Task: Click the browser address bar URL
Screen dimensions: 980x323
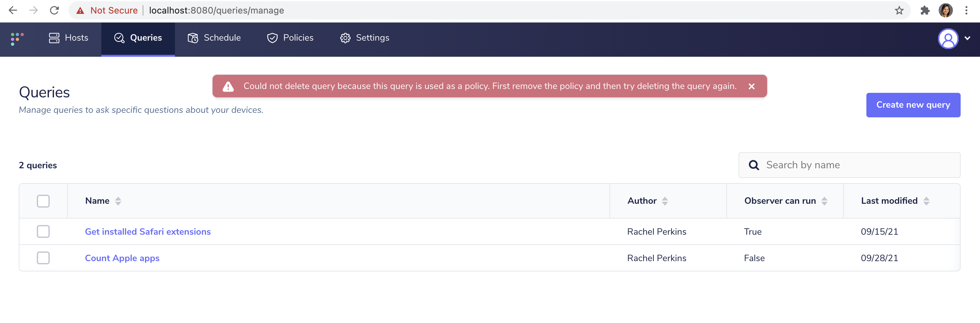Action: pos(217,10)
